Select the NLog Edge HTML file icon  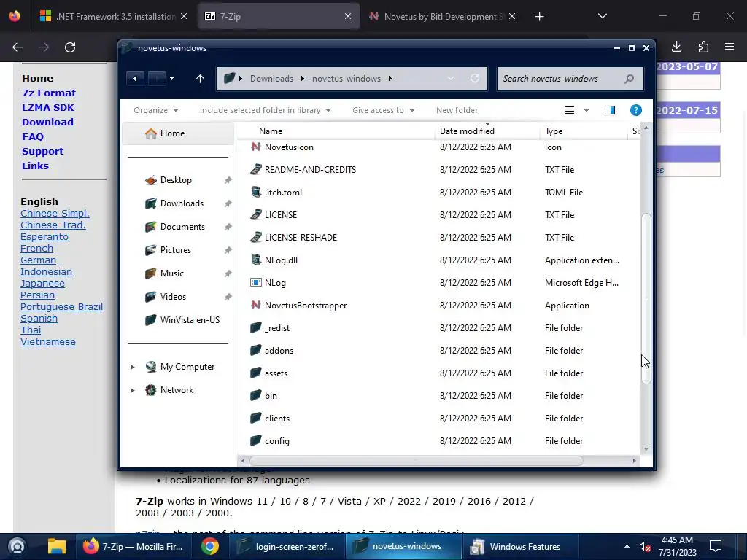pos(256,282)
